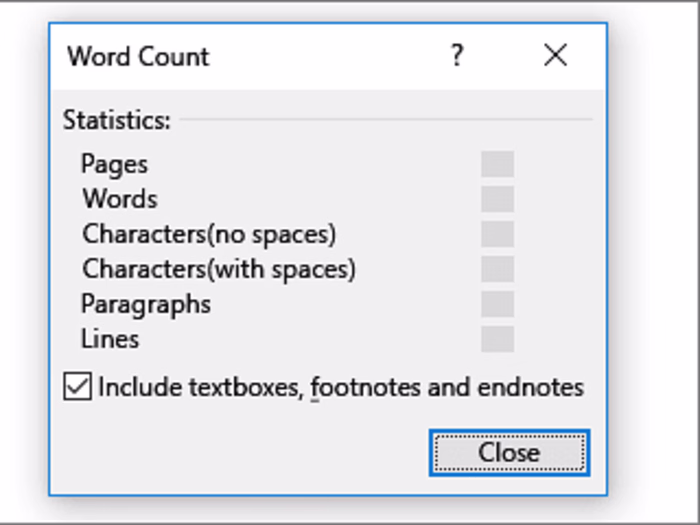The width and height of the screenshot is (700, 525).
Task: Click the Characters(no spaces) label
Action: (x=209, y=234)
